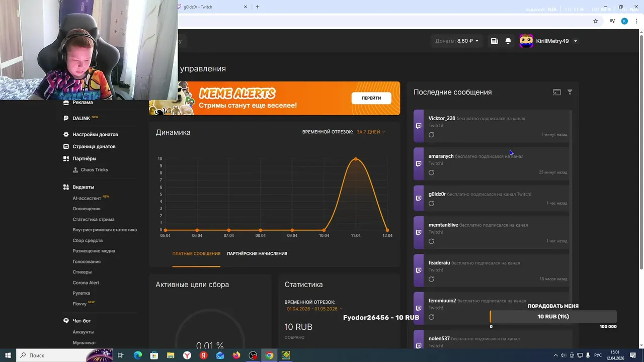Replay the g0ldz0r alert
644x362 pixels.
coord(431,204)
